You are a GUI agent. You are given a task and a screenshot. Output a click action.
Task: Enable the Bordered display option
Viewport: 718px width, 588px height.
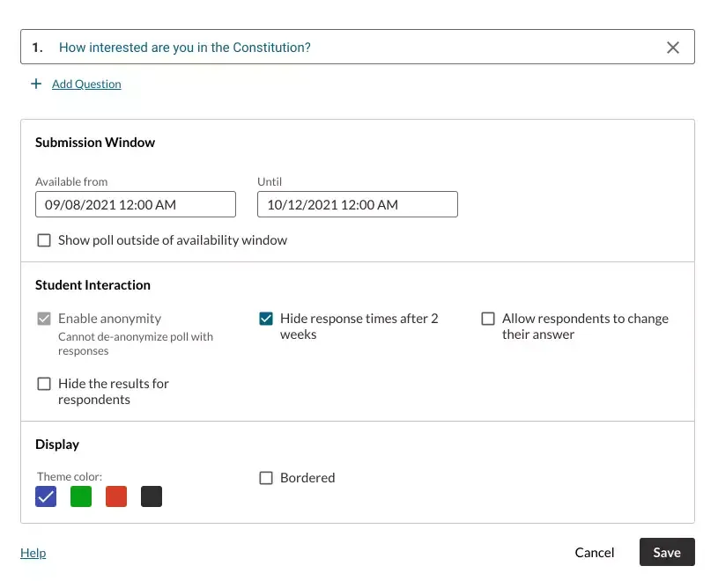[x=266, y=478]
